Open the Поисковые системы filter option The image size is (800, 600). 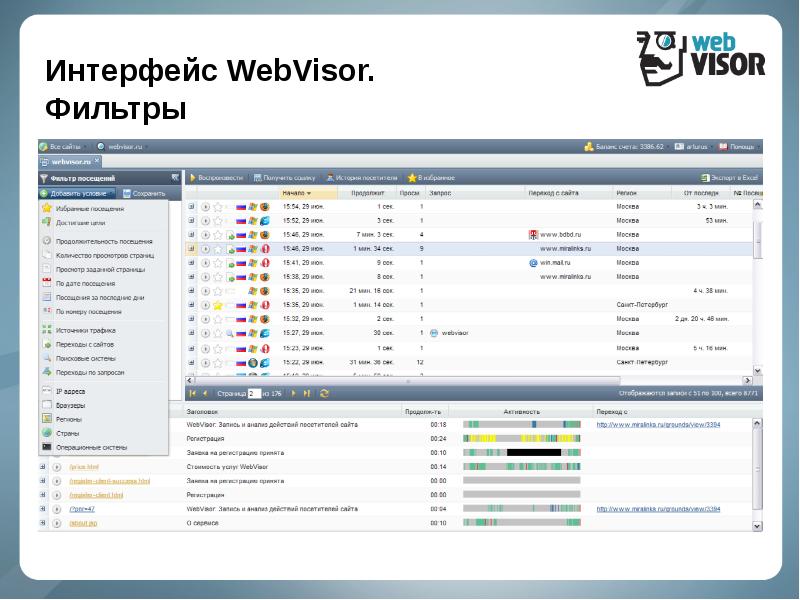[47, 357]
